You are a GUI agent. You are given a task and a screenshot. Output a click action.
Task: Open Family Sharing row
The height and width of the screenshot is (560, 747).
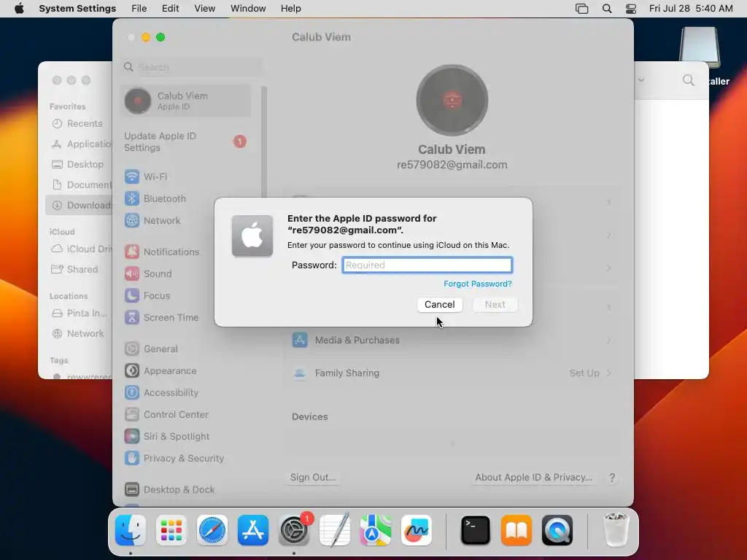[452, 373]
